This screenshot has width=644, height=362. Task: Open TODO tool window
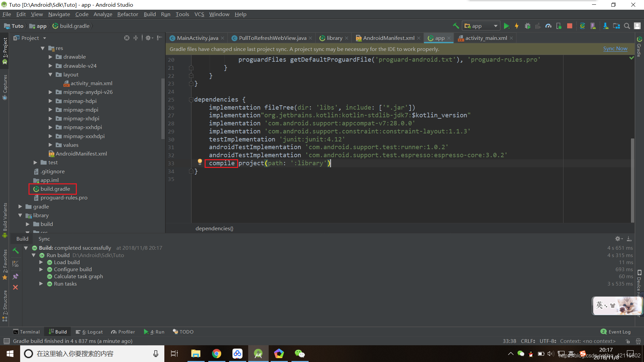pos(183,332)
